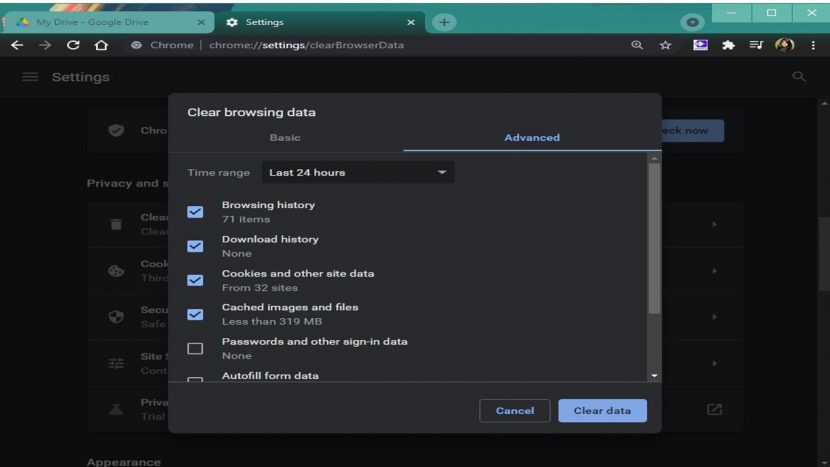830x467 pixels.
Task: Click the "71 items" text
Action: tap(246, 219)
